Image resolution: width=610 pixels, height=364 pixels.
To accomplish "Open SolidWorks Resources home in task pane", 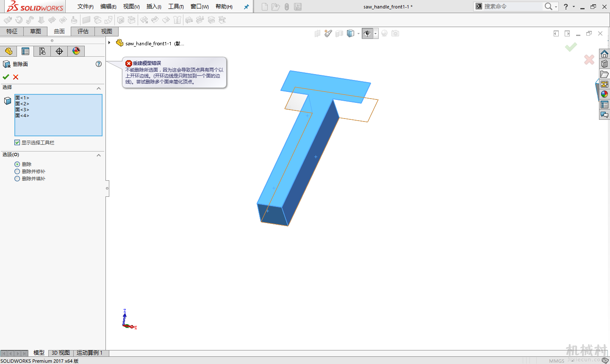I will pyautogui.click(x=604, y=54).
